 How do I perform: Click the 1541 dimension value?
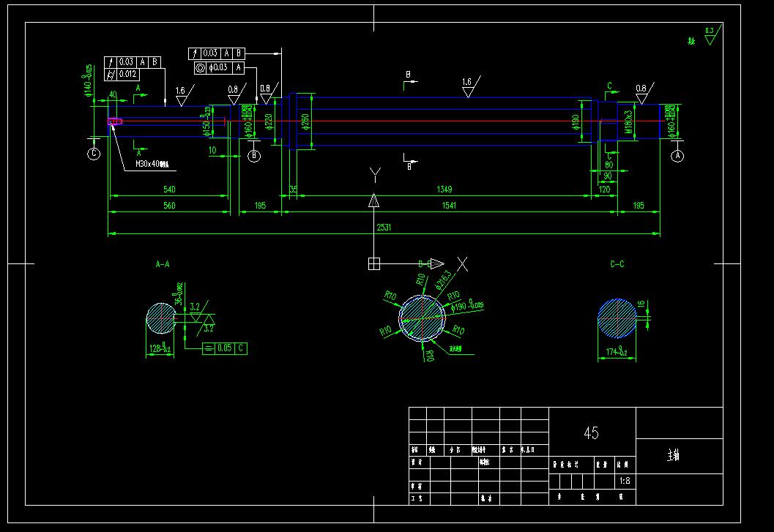pyautogui.click(x=449, y=206)
